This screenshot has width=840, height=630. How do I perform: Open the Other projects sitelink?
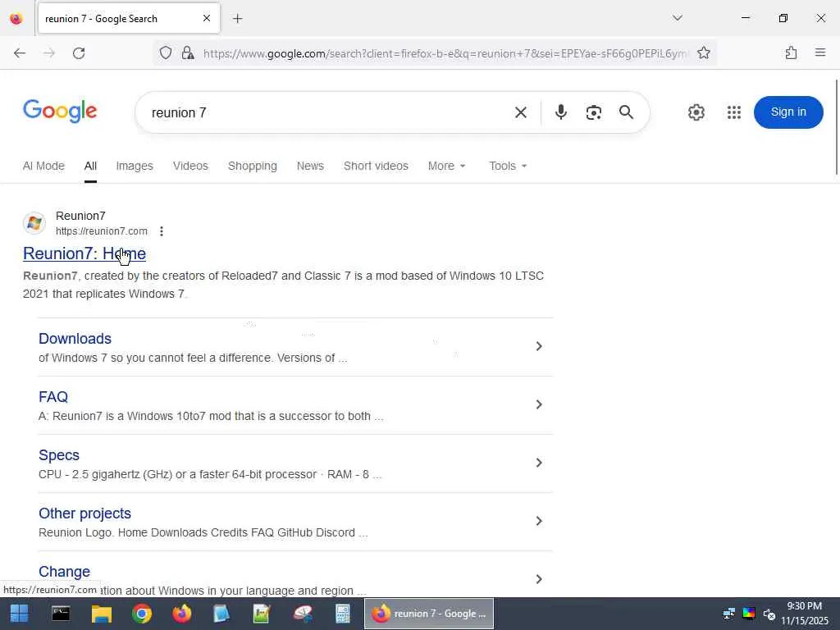[x=84, y=514]
